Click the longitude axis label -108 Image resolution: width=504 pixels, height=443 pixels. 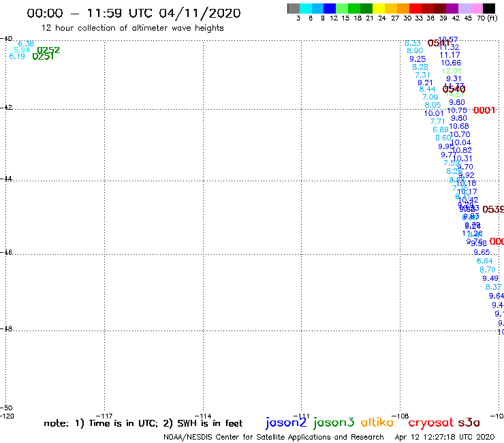[x=400, y=416]
